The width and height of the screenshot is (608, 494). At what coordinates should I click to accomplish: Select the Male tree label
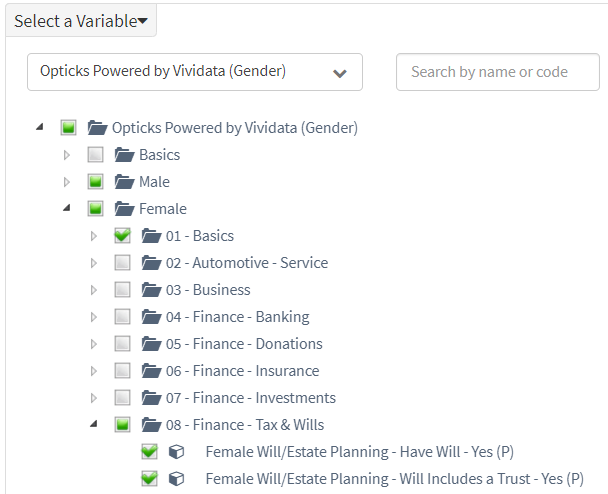coord(154,181)
